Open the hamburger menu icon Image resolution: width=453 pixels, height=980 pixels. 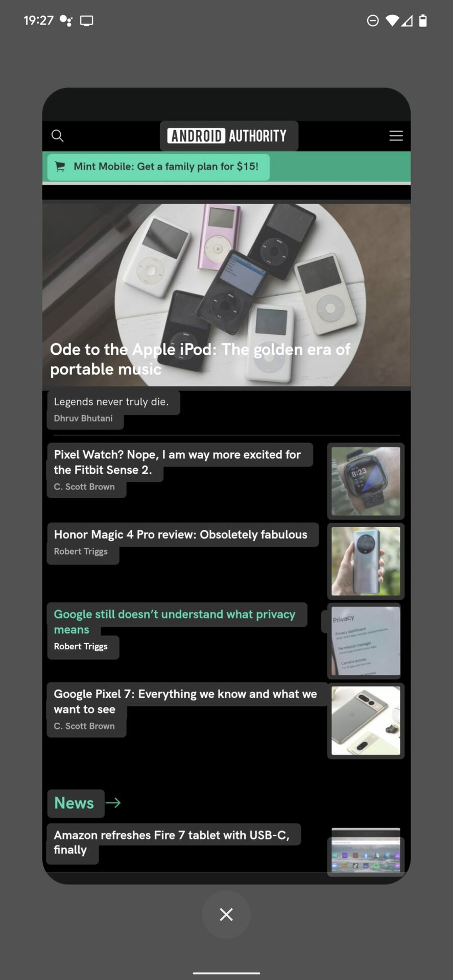(396, 136)
